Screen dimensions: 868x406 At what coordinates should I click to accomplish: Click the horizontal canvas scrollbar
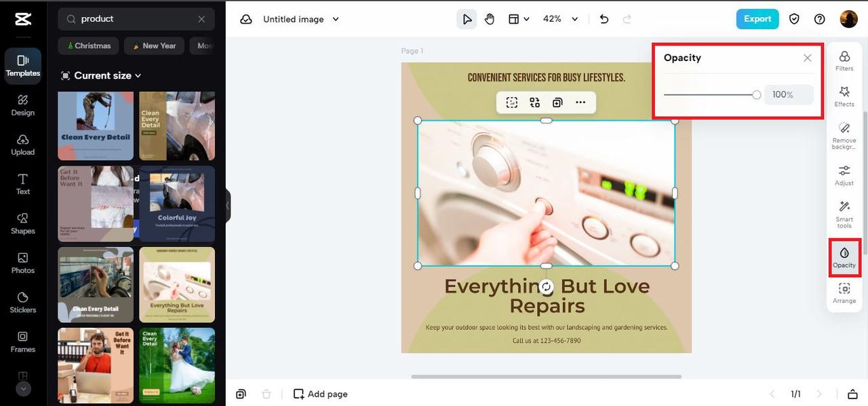pos(546,376)
